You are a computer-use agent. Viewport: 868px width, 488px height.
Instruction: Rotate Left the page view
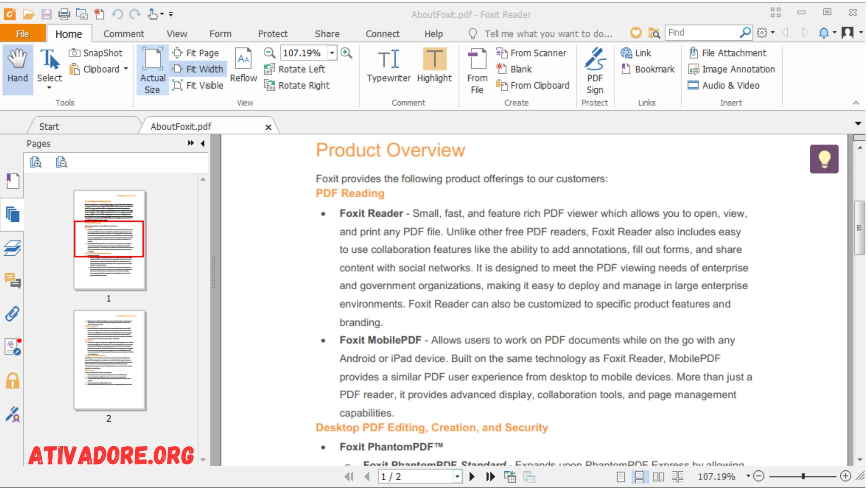[x=295, y=69]
